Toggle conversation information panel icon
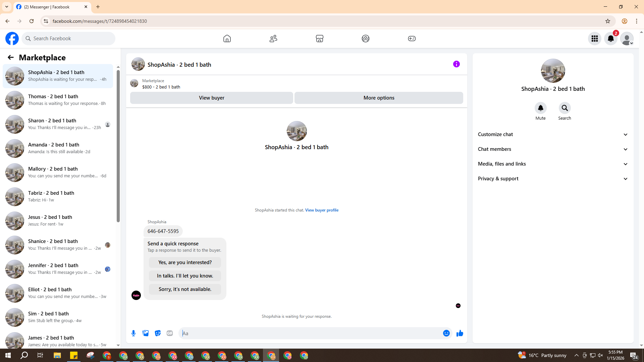The width and height of the screenshot is (644, 362). pyautogui.click(x=456, y=64)
